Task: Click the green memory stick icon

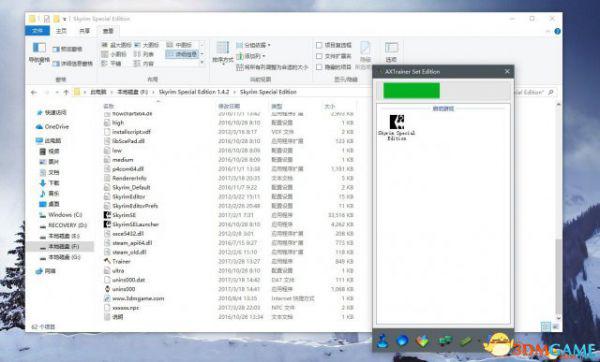Action: [x=465, y=341]
